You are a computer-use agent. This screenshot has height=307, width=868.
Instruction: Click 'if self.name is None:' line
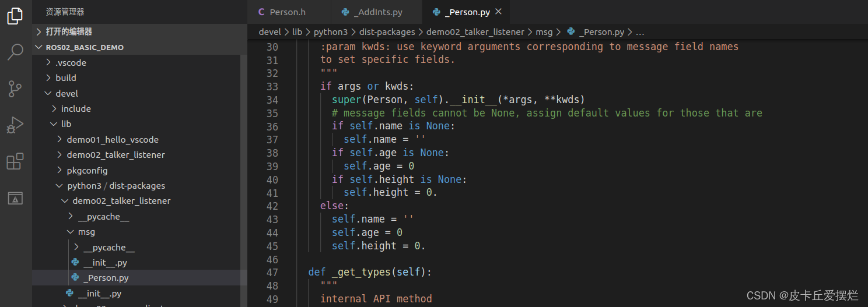(x=393, y=126)
